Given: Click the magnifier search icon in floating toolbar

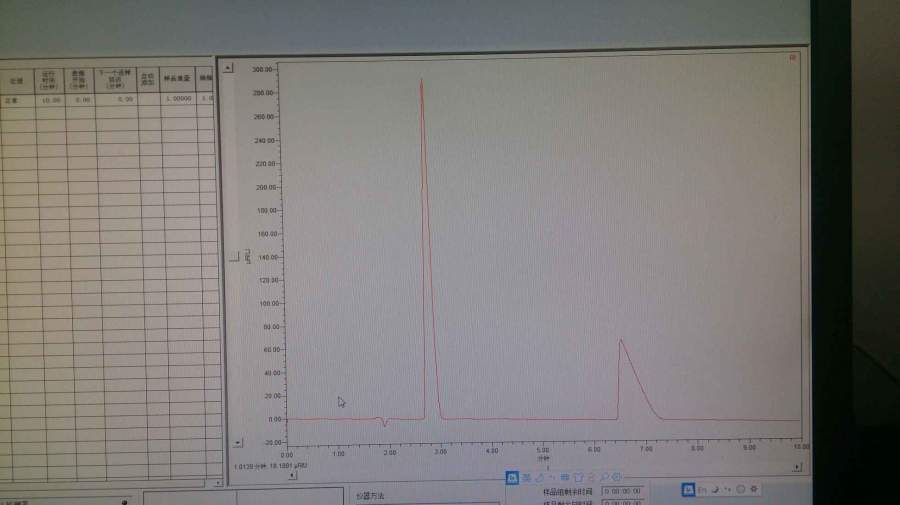Looking at the screenshot, I should (604, 477).
